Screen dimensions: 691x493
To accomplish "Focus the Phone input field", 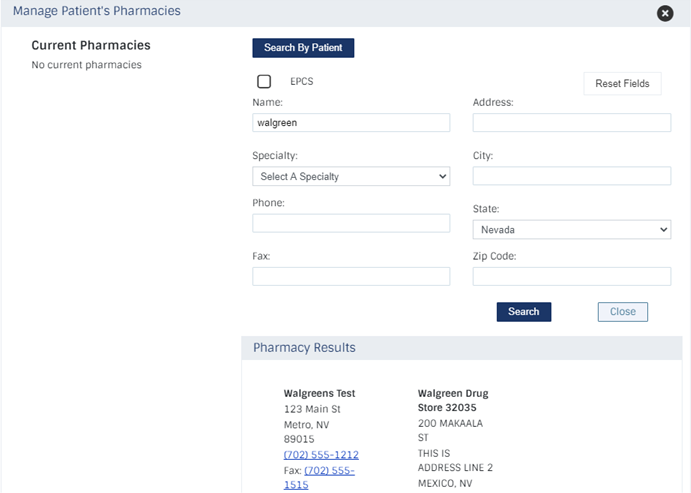I will click(x=351, y=223).
